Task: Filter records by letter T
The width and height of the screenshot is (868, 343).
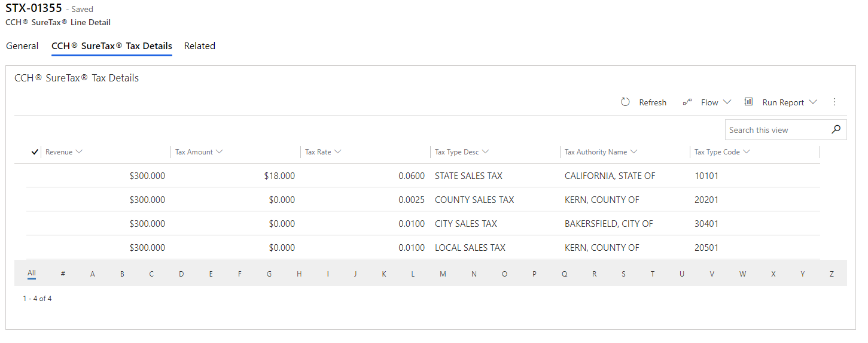Action: (653, 274)
